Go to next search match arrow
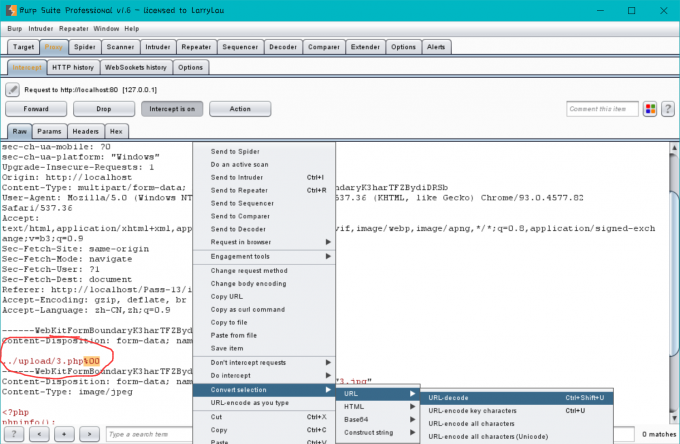This screenshot has width=680, height=444. click(89, 434)
